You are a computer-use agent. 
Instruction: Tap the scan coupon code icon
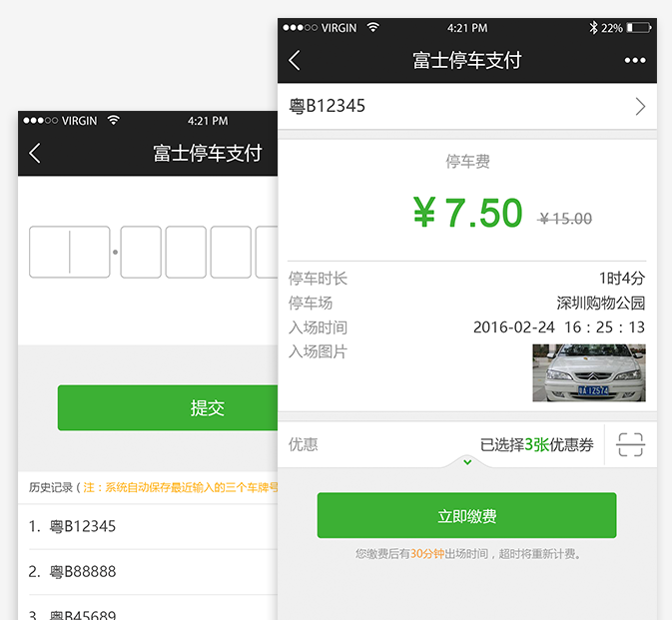pyautogui.click(x=630, y=444)
